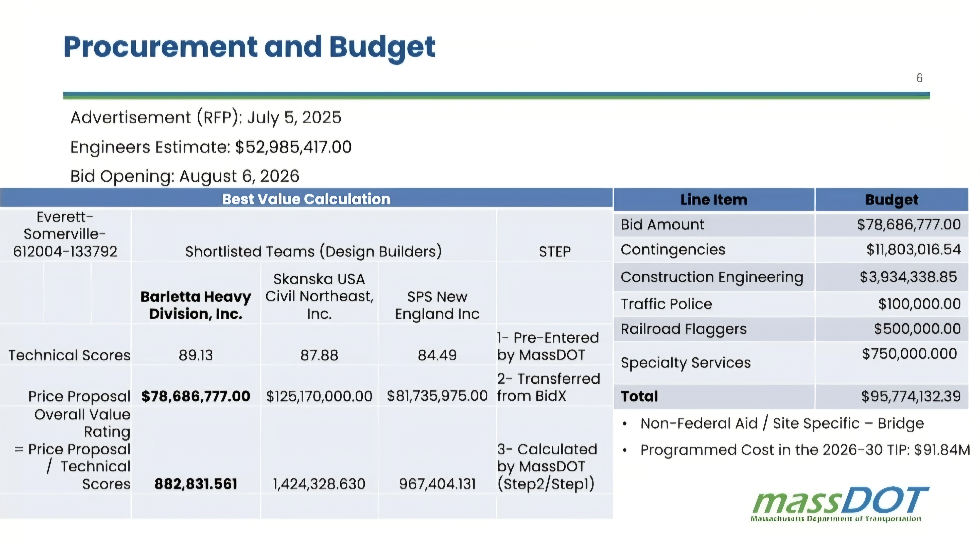Select the slide page number 6
Image resolution: width=980 pixels, height=542 pixels.
point(919,78)
